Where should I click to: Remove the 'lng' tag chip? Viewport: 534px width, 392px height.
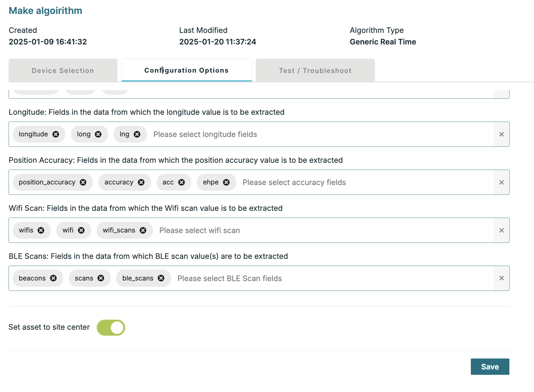pos(137,134)
